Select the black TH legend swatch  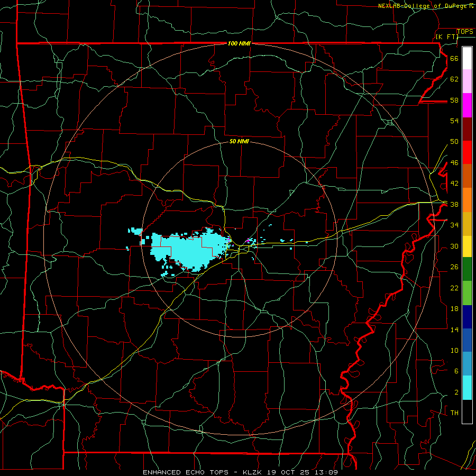[x=467, y=411]
